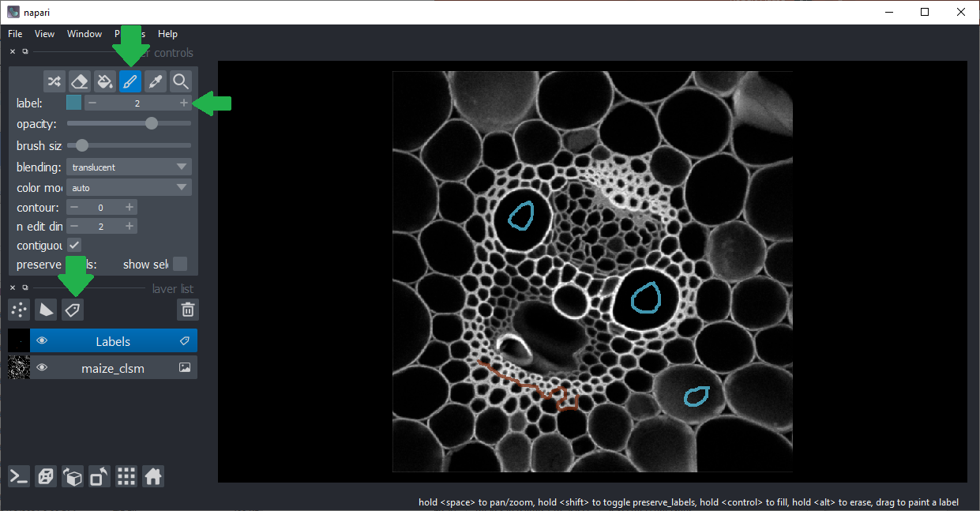980x511 pixels.
Task: Reset view with home icon
Action: (153, 476)
